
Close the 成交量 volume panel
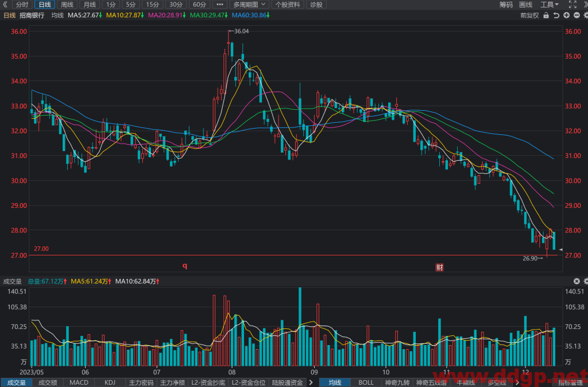pyautogui.click(x=577, y=281)
